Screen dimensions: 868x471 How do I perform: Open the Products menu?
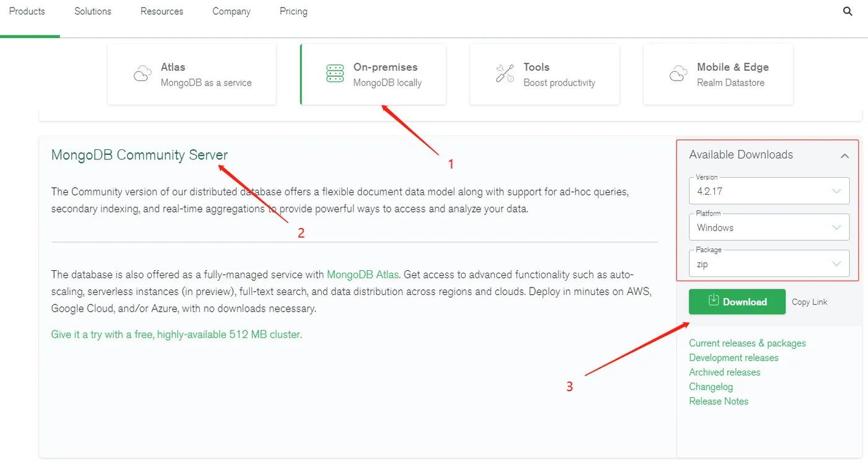coord(27,11)
